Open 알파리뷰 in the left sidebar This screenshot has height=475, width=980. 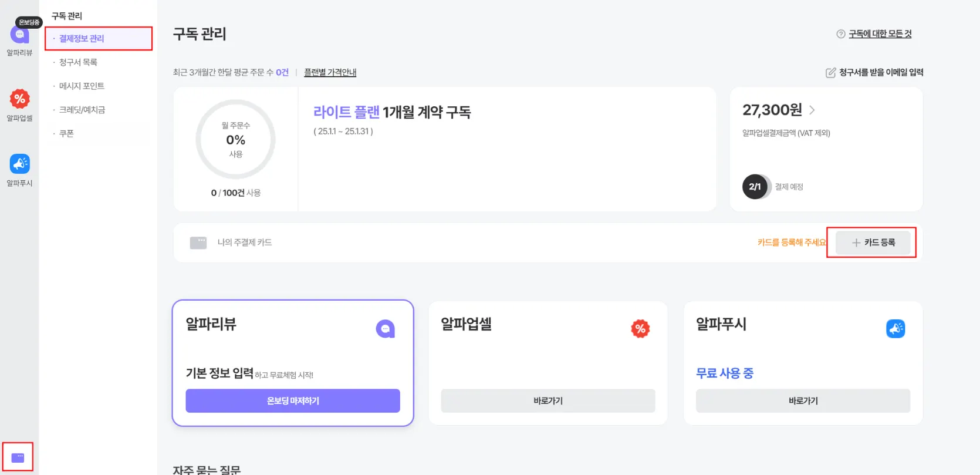pos(19,36)
